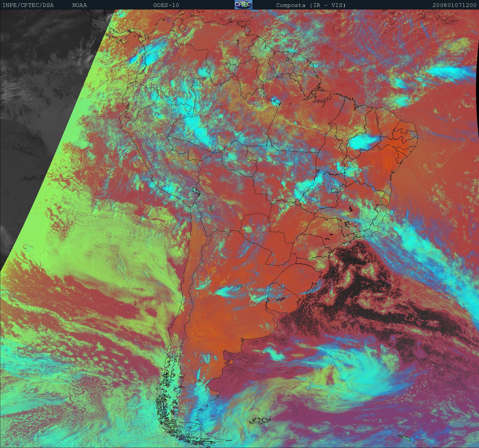Screen dimensions: 479x448
Task: Click the Composta (IR - VIS) title
Action: pos(311,5)
